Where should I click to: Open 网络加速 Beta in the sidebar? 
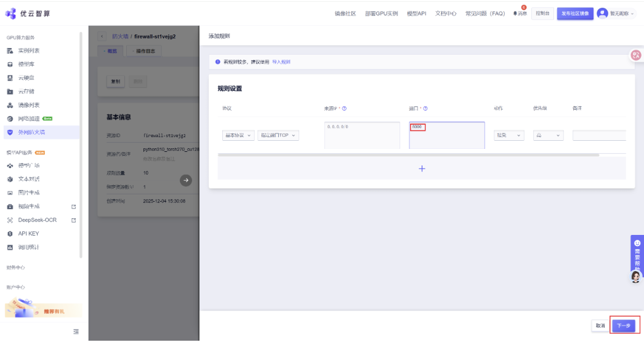point(29,119)
